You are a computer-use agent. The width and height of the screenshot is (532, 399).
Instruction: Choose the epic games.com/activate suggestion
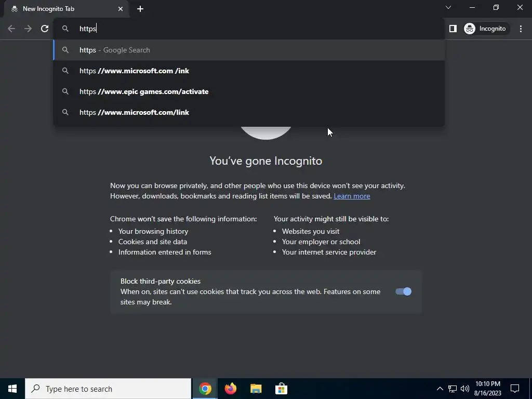pos(249,91)
